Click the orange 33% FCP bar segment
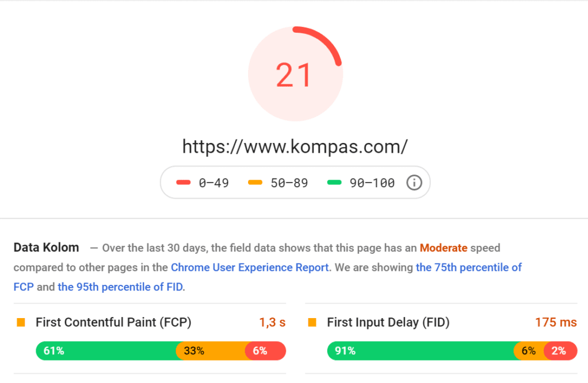The image size is (588, 383). click(x=210, y=351)
